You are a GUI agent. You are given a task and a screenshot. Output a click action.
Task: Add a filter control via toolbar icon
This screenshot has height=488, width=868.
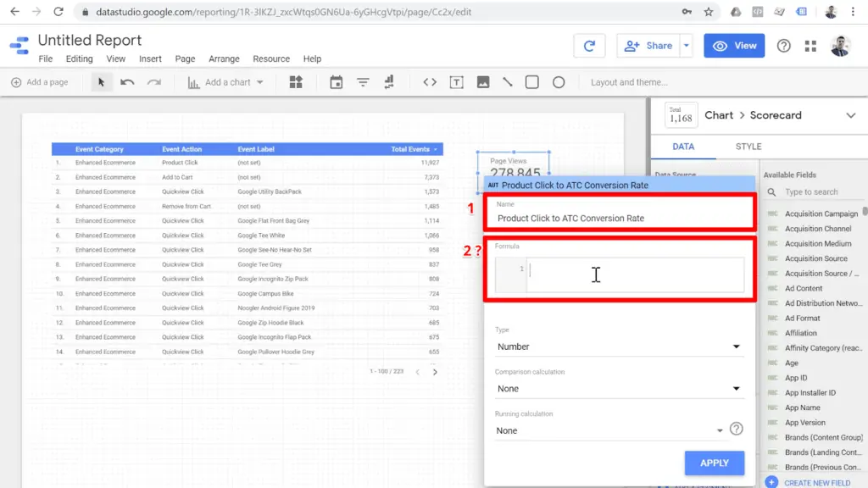pos(363,81)
